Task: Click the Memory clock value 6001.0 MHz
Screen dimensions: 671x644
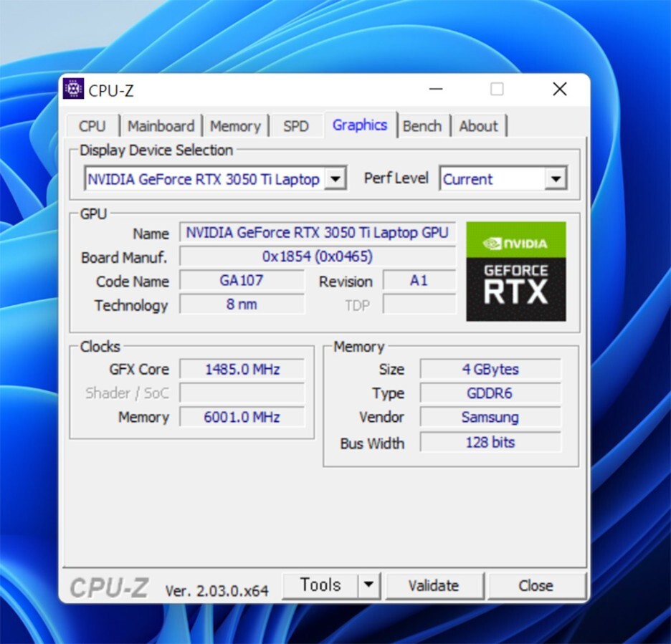Action: [242, 417]
